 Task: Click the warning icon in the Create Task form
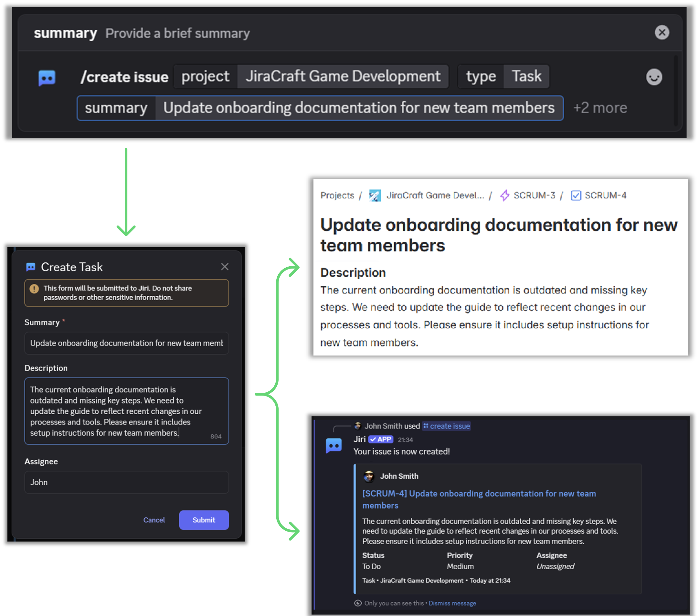click(x=34, y=289)
